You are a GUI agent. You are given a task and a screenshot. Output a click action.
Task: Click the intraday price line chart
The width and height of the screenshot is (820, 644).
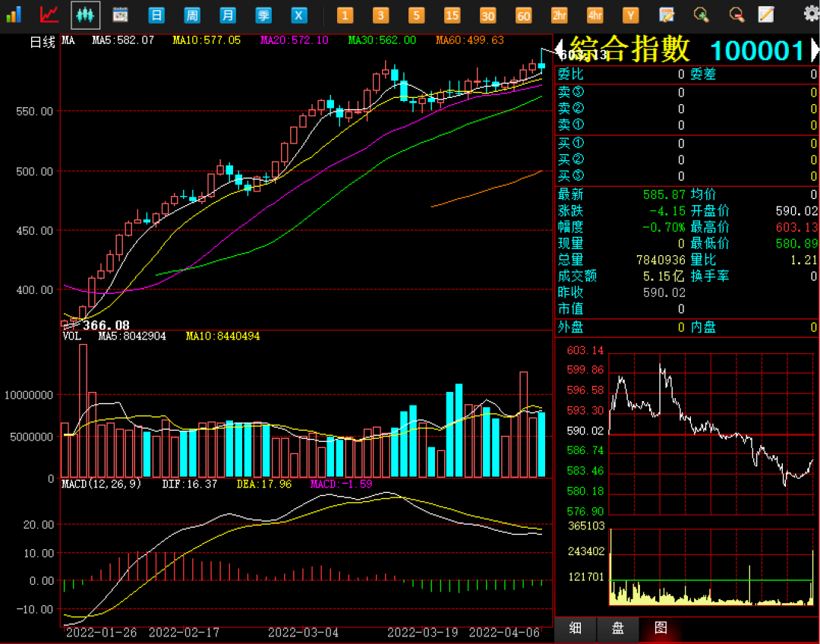click(711, 434)
